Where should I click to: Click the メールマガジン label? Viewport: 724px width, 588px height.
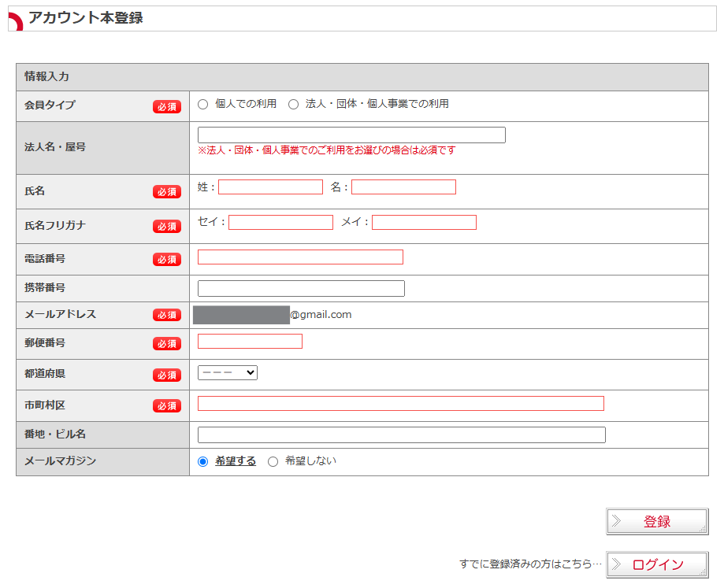60,460
